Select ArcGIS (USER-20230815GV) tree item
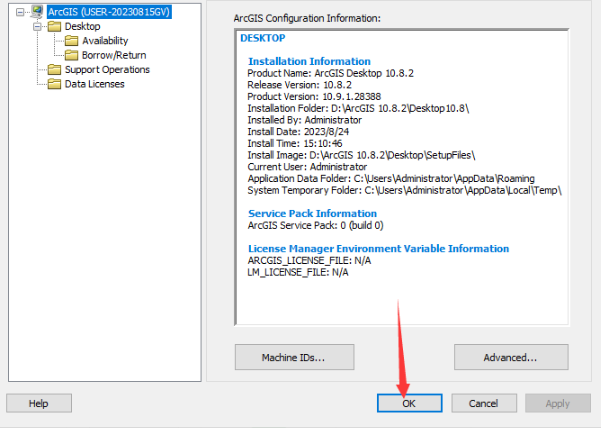The image size is (601, 428). click(x=109, y=12)
